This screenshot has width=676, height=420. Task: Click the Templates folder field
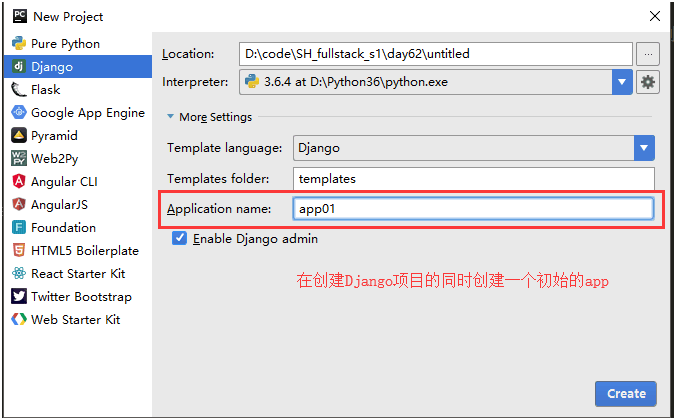[473, 179]
